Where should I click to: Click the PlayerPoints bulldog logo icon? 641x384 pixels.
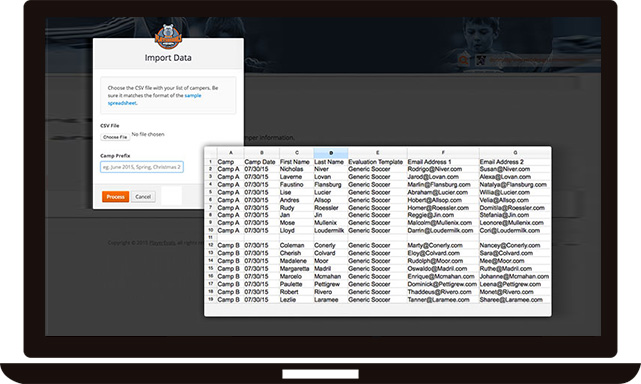[x=168, y=36]
